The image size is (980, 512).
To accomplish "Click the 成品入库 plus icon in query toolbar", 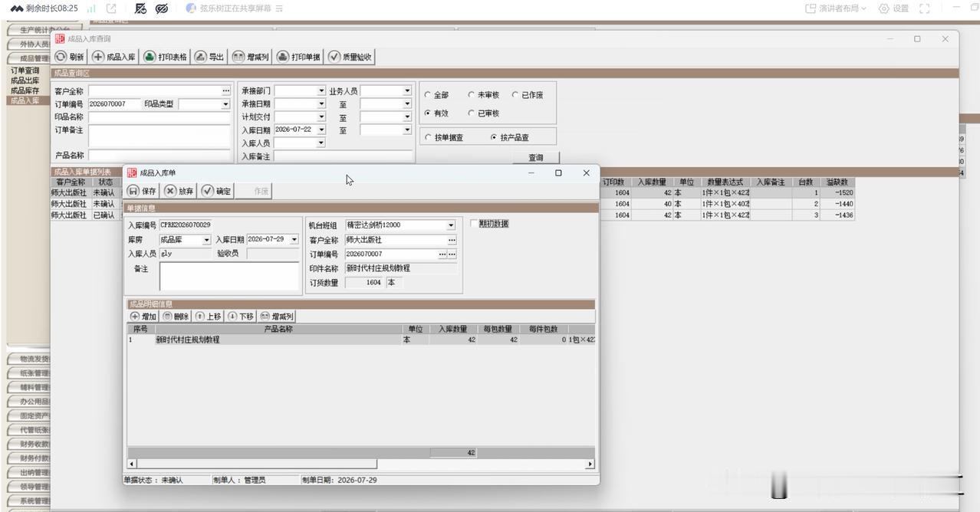I will [98, 57].
